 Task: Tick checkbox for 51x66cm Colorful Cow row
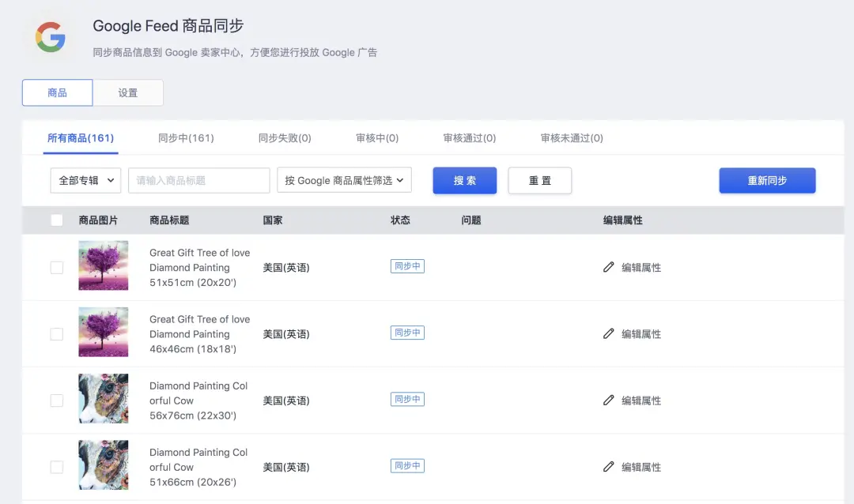[57, 467]
